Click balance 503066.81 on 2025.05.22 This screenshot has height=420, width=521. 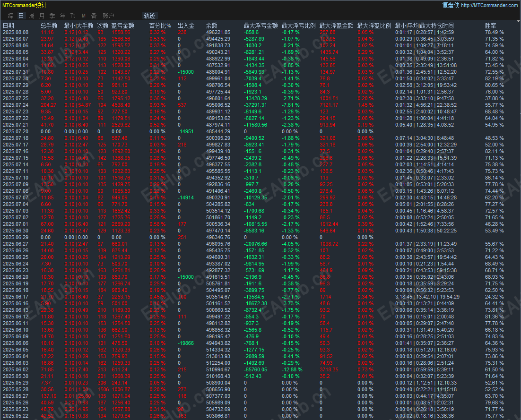pos(218,416)
